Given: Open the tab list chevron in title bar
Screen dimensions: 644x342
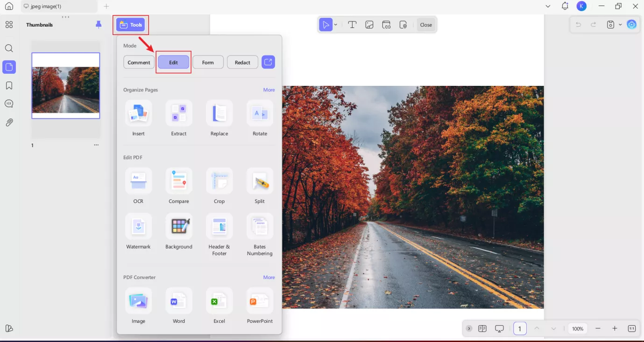Looking at the screenshot, I should [548, 6].
